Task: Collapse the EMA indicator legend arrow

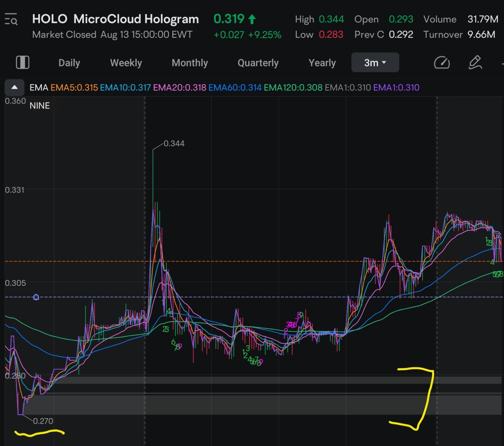Action: tap(14, 88)
